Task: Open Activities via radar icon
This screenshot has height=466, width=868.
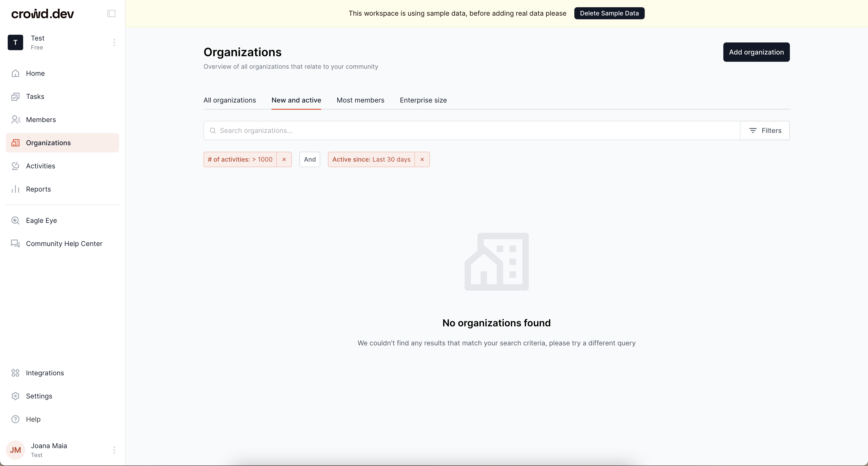Action: (15, 166)
